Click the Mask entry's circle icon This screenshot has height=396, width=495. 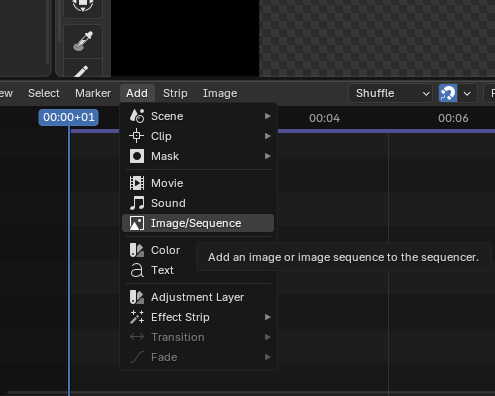[137, 156]
